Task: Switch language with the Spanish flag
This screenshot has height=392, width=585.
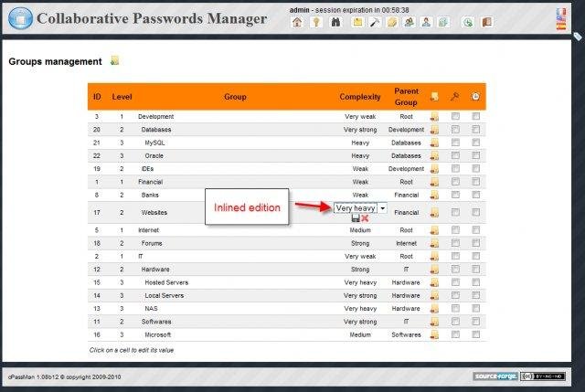Action: point(560,26)
